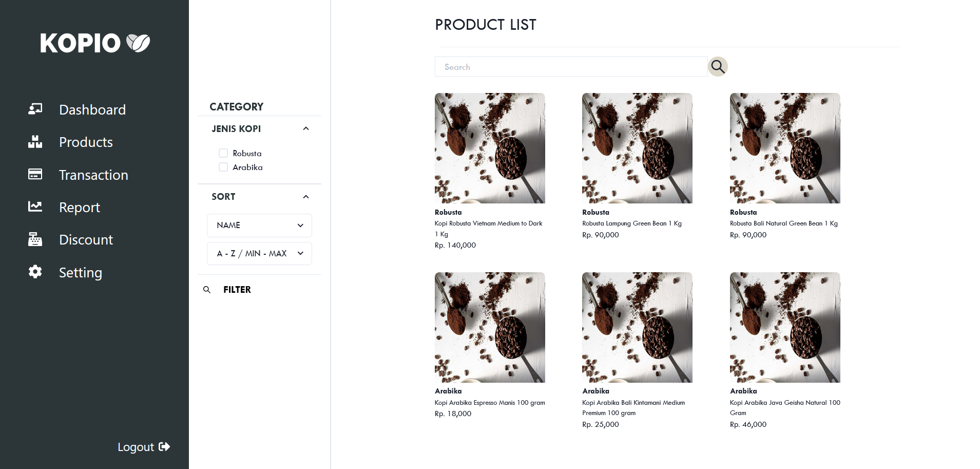Open the Transaction menu item
Viewport: 980px width, 469px height.
pos(93,175)
